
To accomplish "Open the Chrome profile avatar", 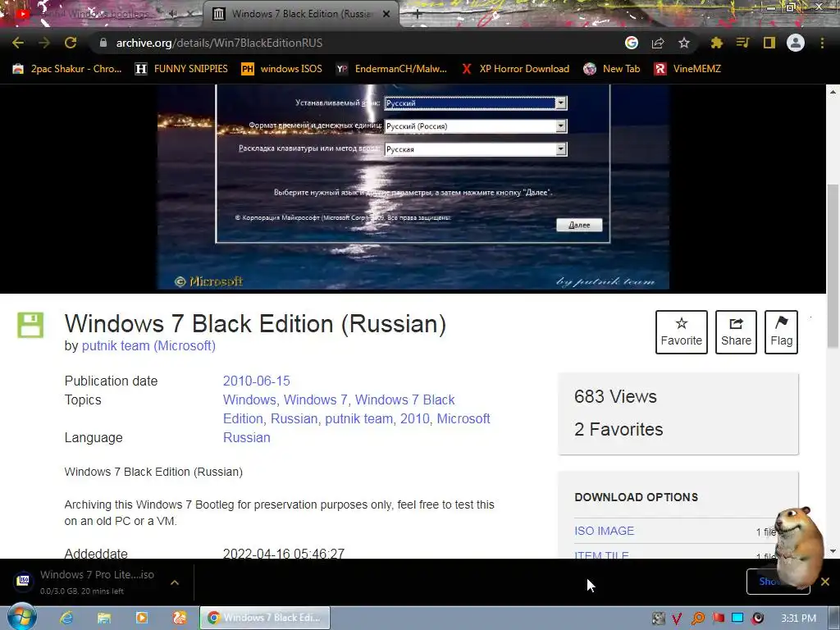I will point(796,43).
